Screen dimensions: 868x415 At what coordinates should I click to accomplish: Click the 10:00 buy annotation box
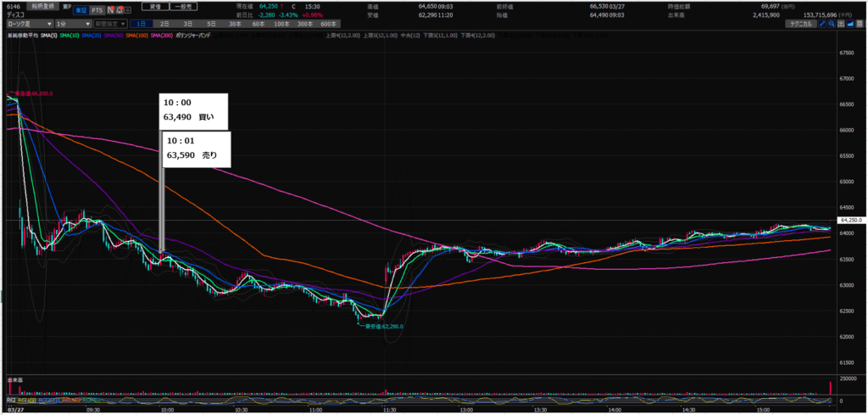tap(193, 111)
